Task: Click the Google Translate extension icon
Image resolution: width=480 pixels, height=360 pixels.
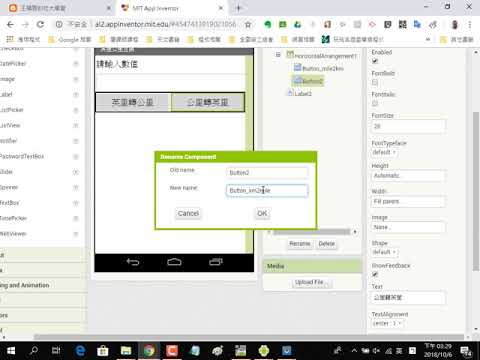Action: point(417,24)
